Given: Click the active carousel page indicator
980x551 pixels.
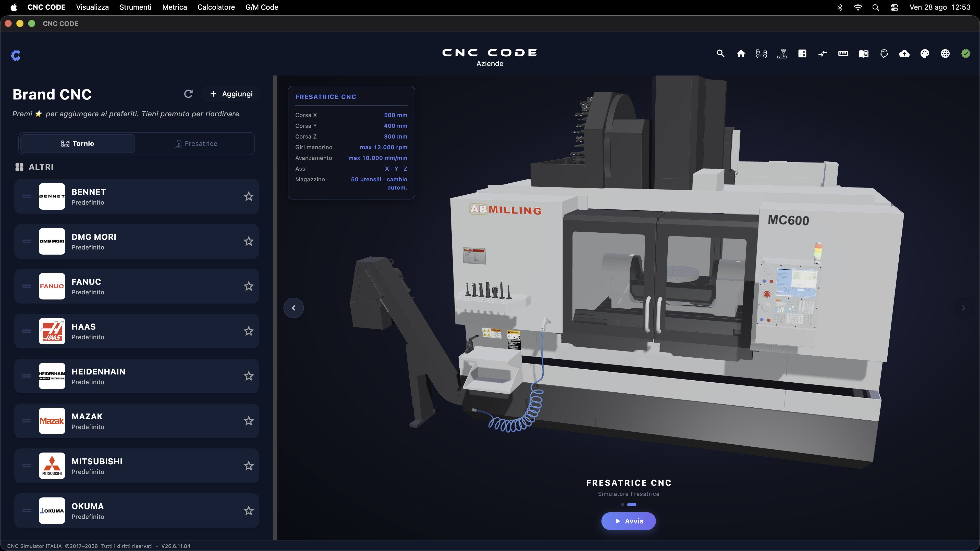Looking at the screenshot, I should click(632, 505).
